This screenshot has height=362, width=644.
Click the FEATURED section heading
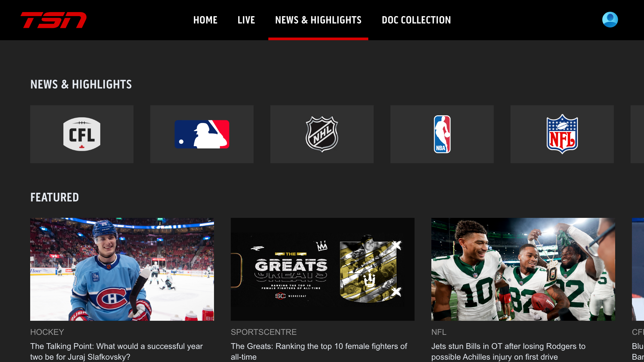click(x=55, y=197)
